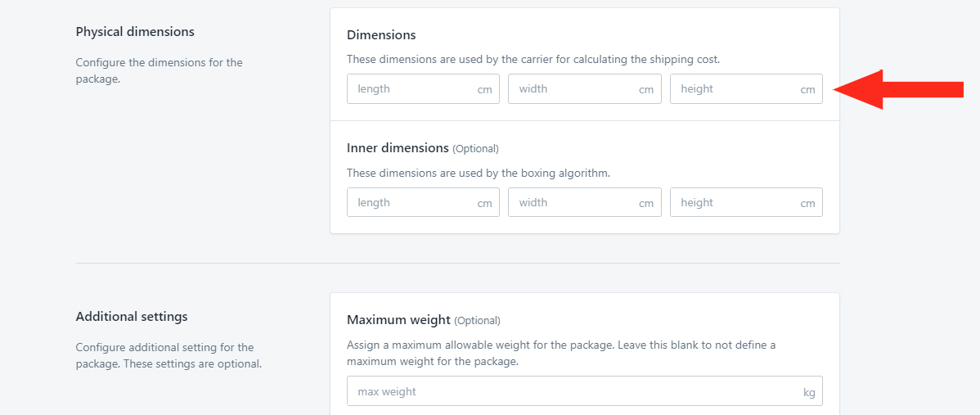Select the Inner dimensions height field

(746, 202)
